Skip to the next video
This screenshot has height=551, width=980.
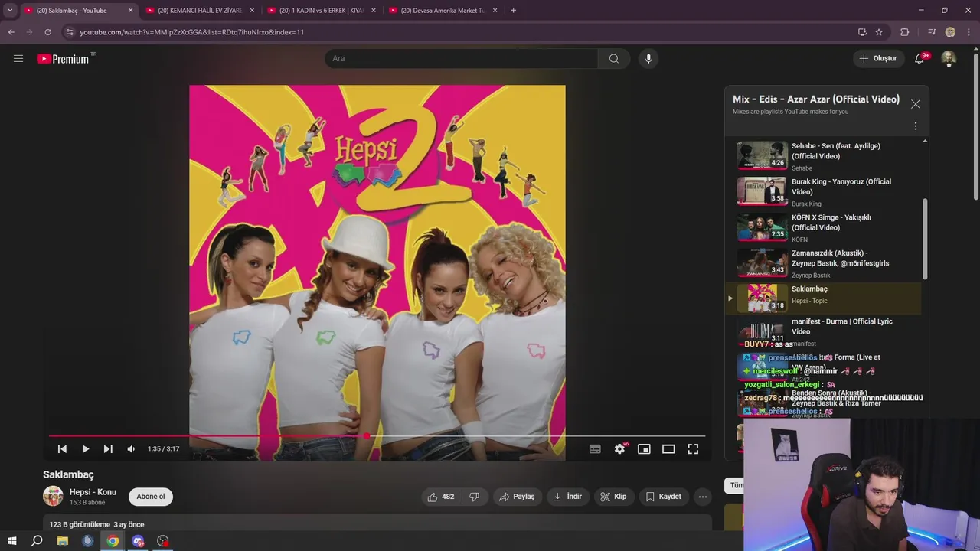[x=108, y=449]
